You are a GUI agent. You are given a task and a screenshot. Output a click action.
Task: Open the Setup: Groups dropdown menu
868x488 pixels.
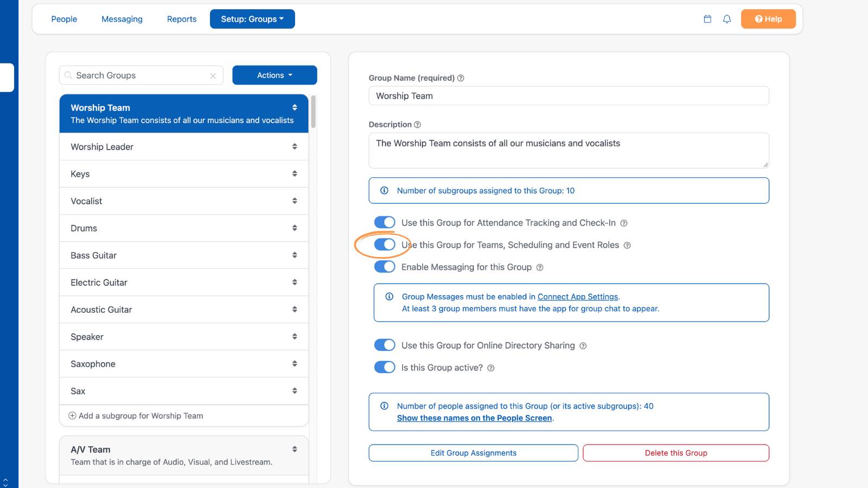click(252, 19)
